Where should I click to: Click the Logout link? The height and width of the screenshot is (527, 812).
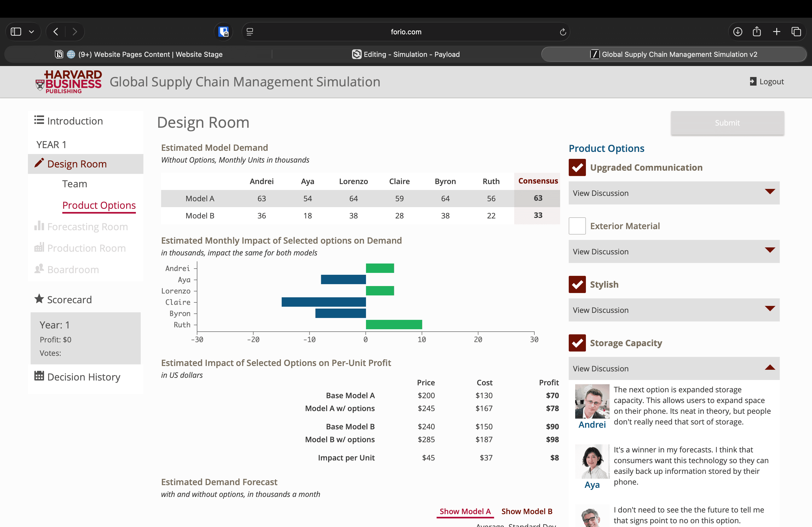pyautogui.click(x=767, y=82)
